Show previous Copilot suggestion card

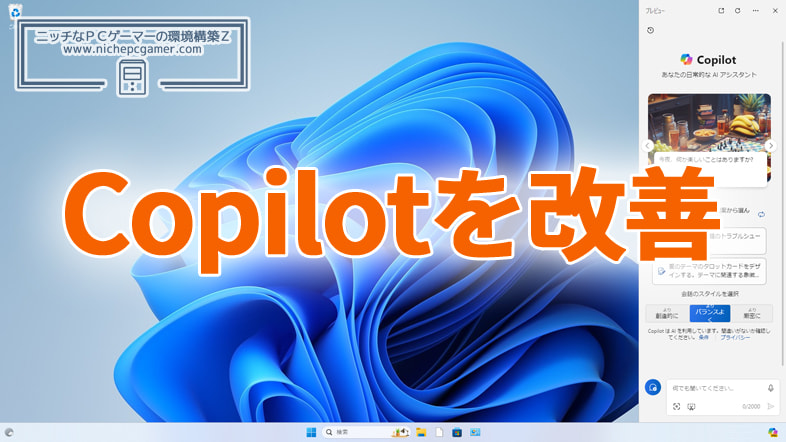coord(648,145)
